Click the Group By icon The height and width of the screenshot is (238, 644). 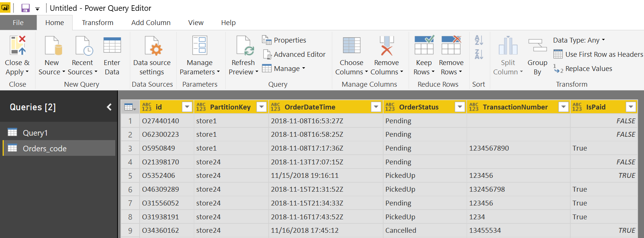click(537, 45)
